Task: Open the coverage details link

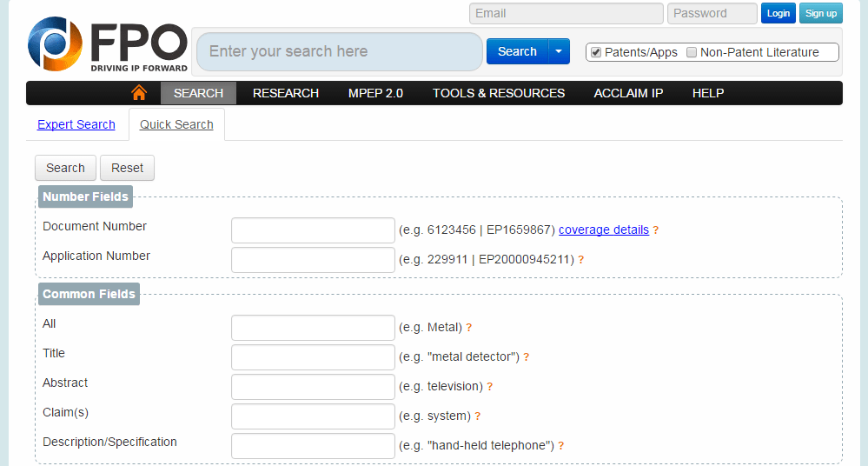Action: pyautogui.click(x=603, y=230)
